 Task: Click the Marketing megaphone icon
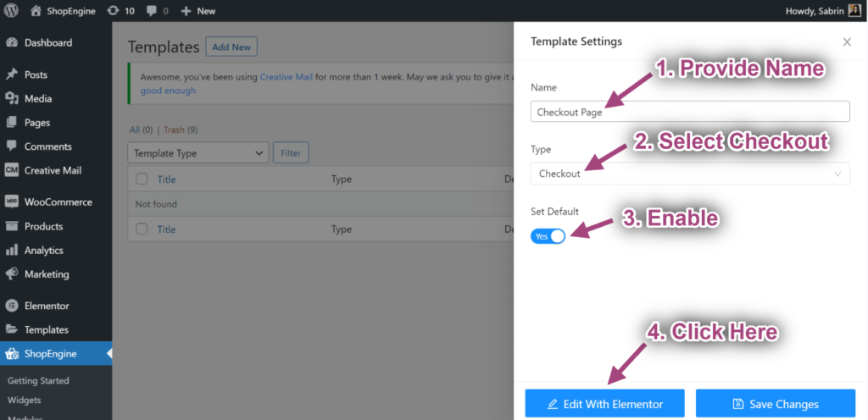click(x=12, y=274)
